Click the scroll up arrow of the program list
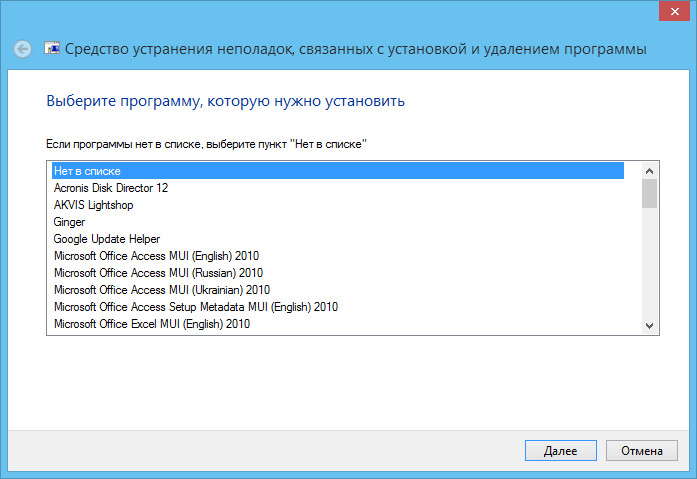Screen dimensions: 697x479 [649, 171]
